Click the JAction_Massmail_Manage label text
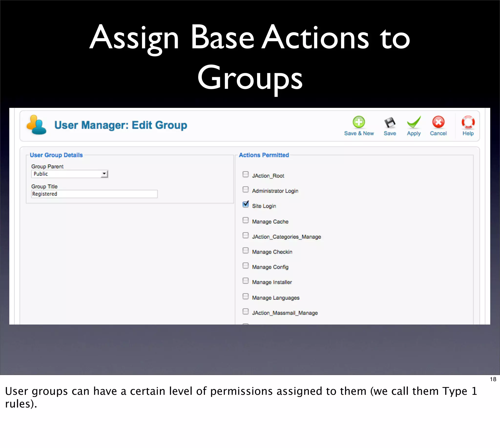This screenshot has height=448, width=500. pyautogui.click(x=285, y=313)
